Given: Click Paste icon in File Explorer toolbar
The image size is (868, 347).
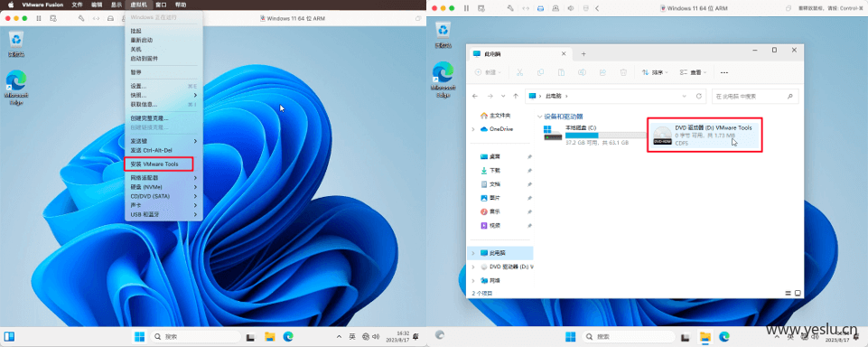Looking at the screenshot, I should click(561, 72).
